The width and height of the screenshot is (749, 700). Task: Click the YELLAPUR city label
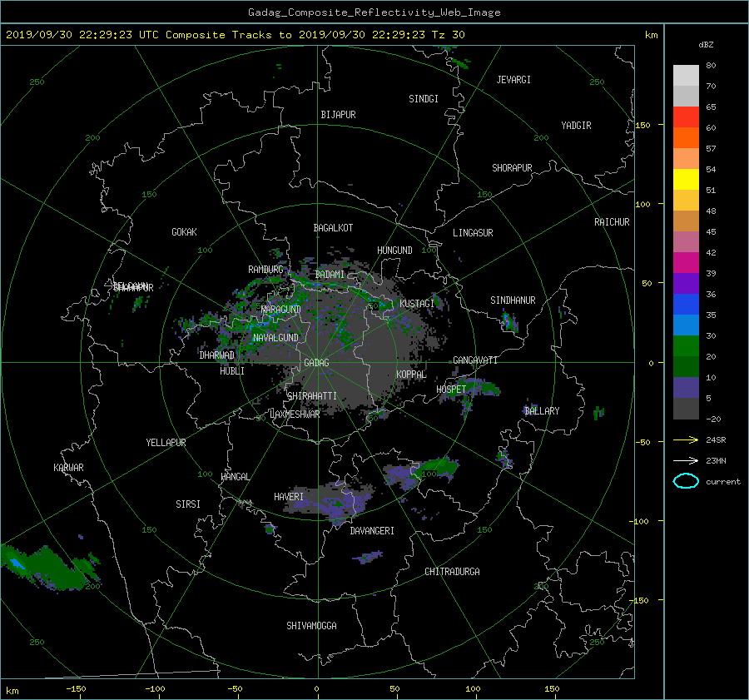click(166, 443)
